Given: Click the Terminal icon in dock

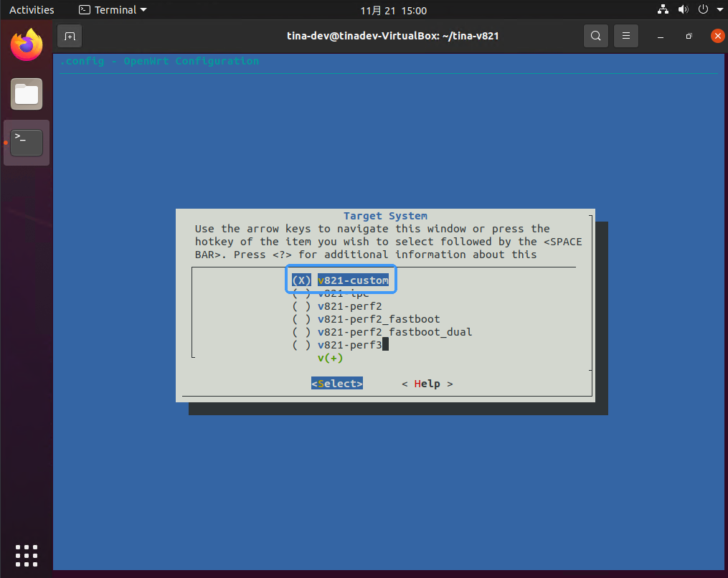Looking at the screenshot, I should point(27,142).
